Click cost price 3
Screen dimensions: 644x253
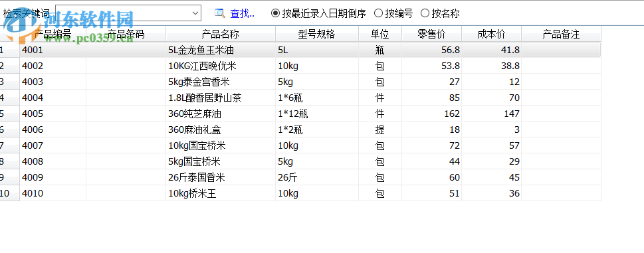click(x=517, y=129)
